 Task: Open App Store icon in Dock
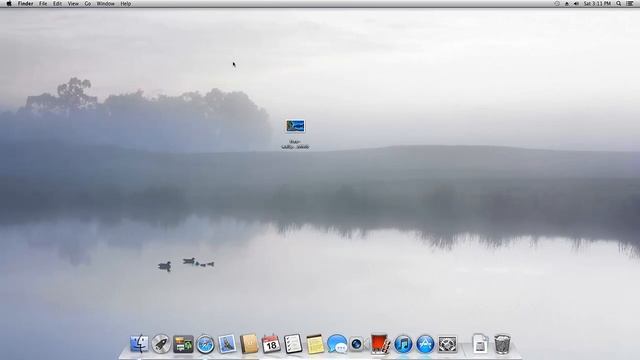425,344
